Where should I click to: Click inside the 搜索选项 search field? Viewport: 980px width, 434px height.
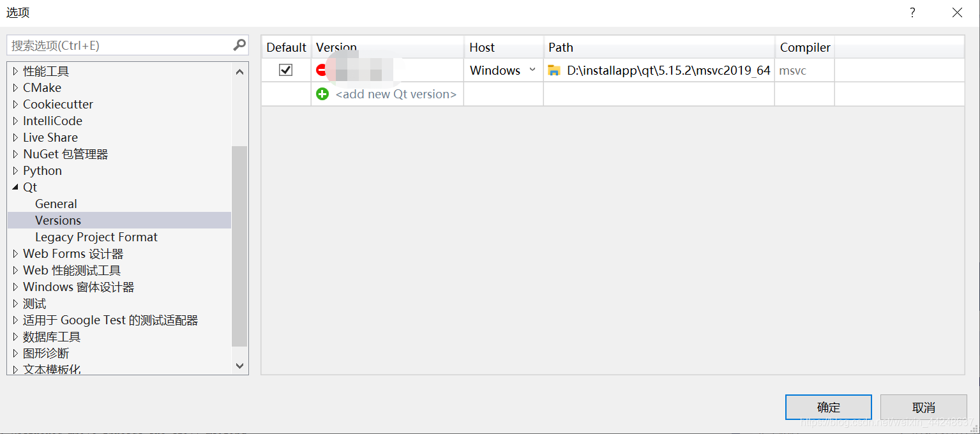click(x=115, y=45)
